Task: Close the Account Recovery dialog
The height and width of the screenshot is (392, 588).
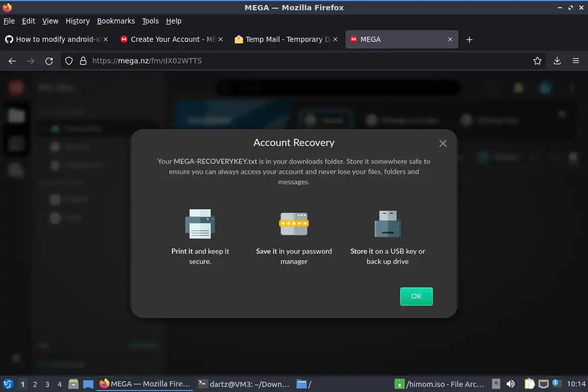Action: (443, 143)
